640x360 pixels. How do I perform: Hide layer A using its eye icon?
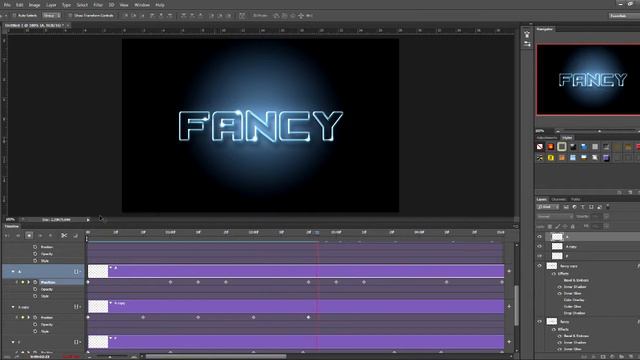tap(540, 237)
